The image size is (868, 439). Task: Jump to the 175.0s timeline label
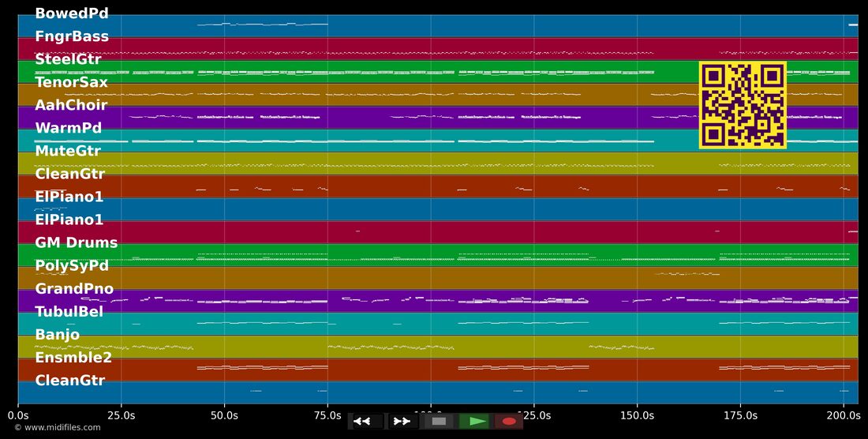(x=741, y=415)
